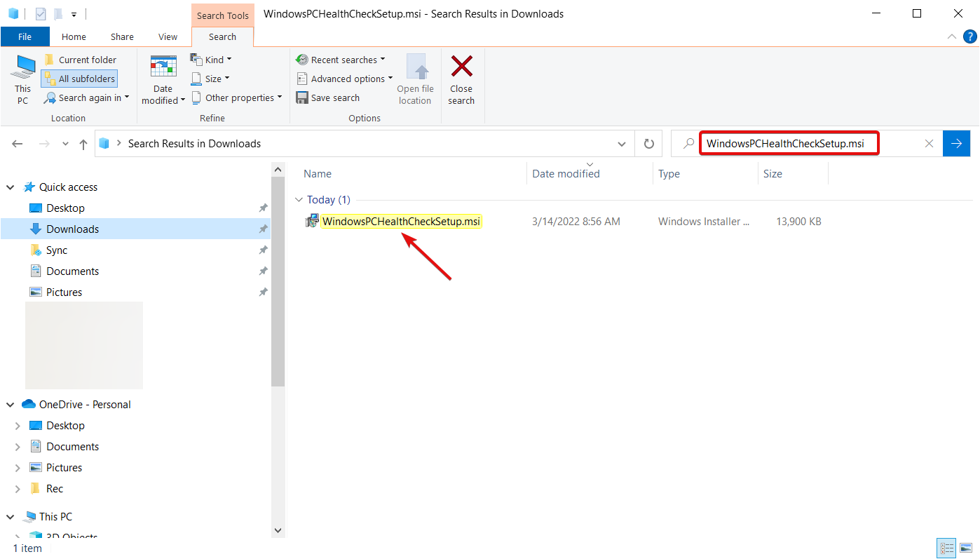Expand Desktop under OneDrive

(18, 426)
